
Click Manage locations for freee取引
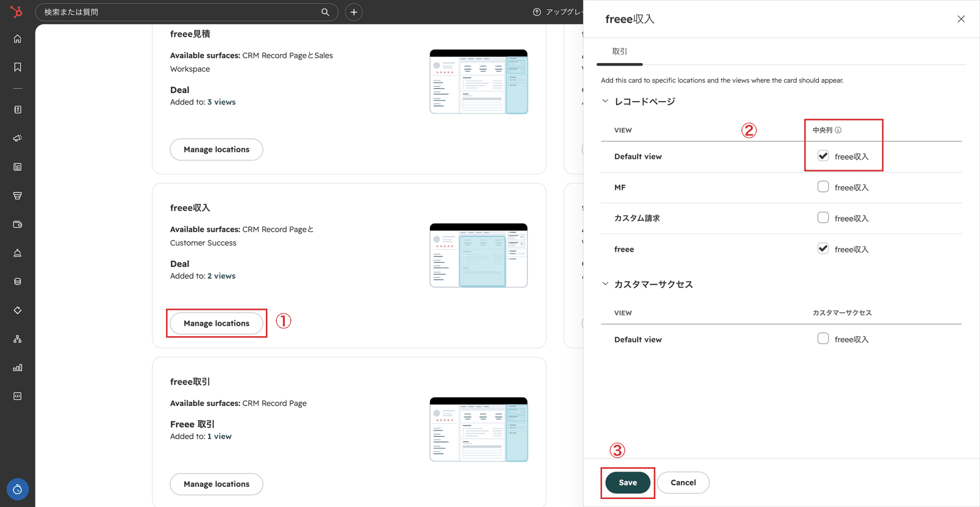coord(216,484)
